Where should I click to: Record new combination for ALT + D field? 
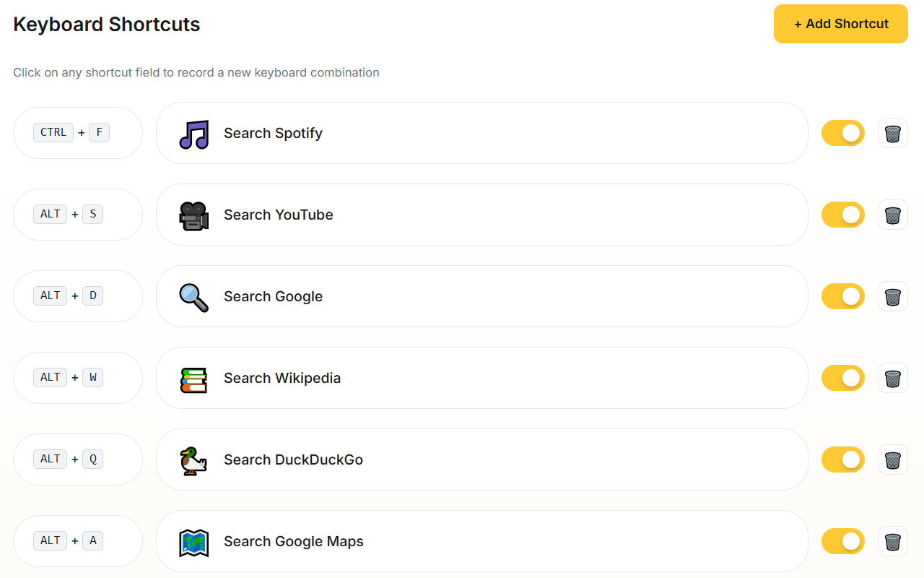tap(78, 296)
